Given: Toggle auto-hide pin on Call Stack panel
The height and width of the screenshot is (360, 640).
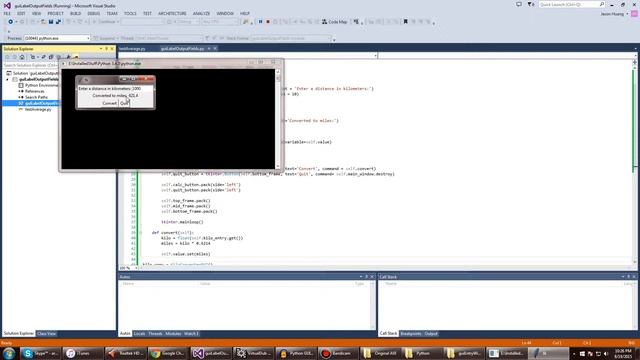Looking at the screenshot, I should (629, 277).
